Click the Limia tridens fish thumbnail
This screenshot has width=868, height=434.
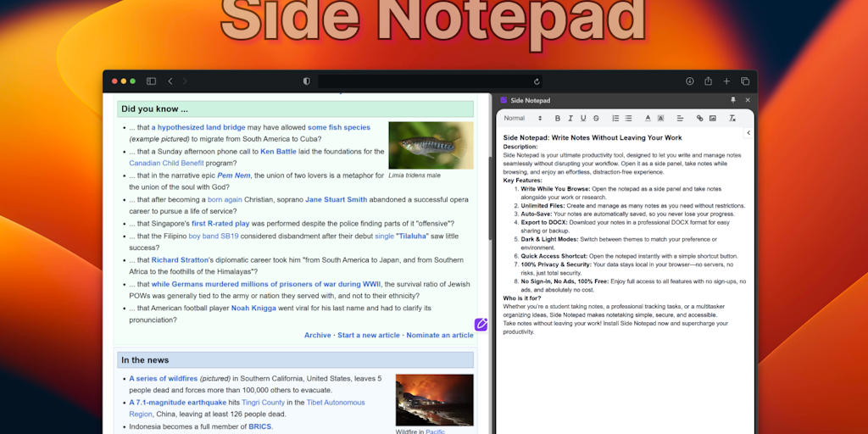click(x=431, y=145)
